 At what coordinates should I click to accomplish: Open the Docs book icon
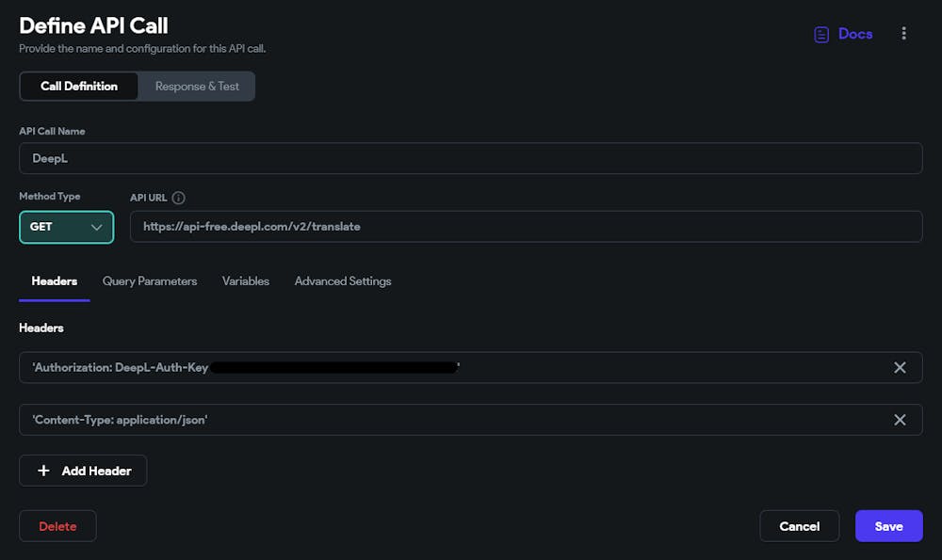click(821, 34)
